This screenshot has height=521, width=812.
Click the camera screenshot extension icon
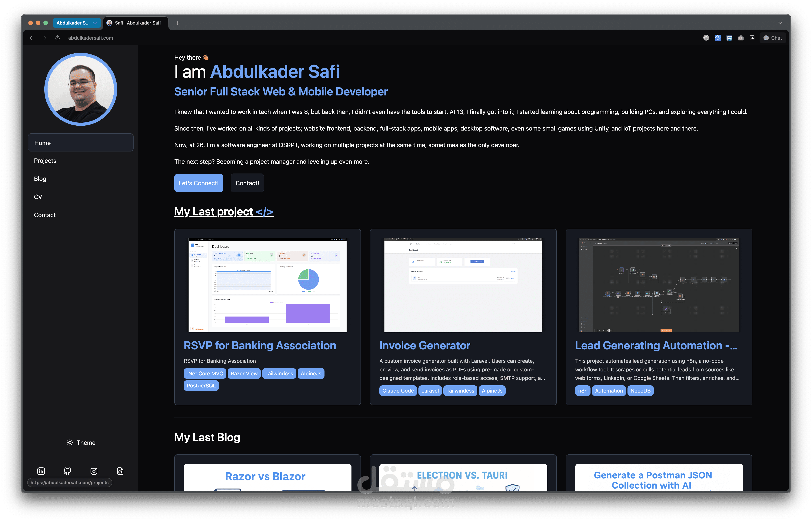741,38
